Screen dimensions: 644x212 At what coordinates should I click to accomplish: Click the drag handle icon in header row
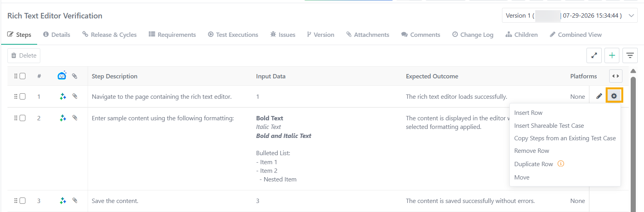[16, 76]
